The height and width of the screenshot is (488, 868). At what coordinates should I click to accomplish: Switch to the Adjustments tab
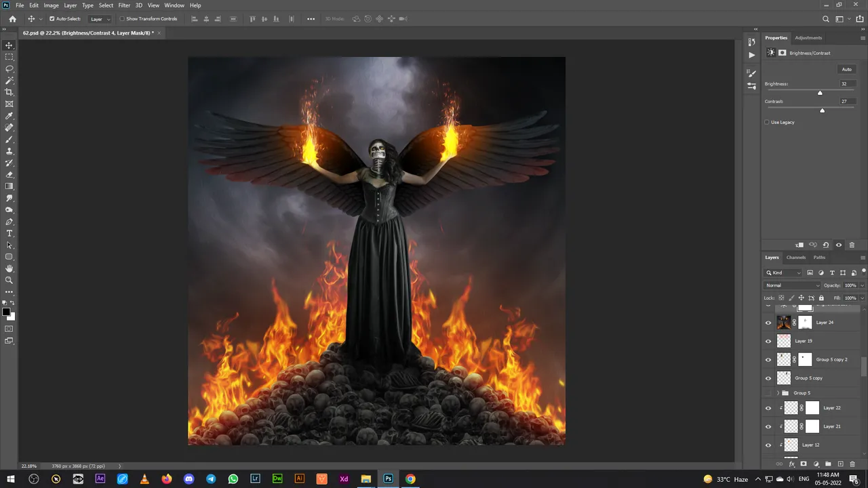tap(808, 38)
